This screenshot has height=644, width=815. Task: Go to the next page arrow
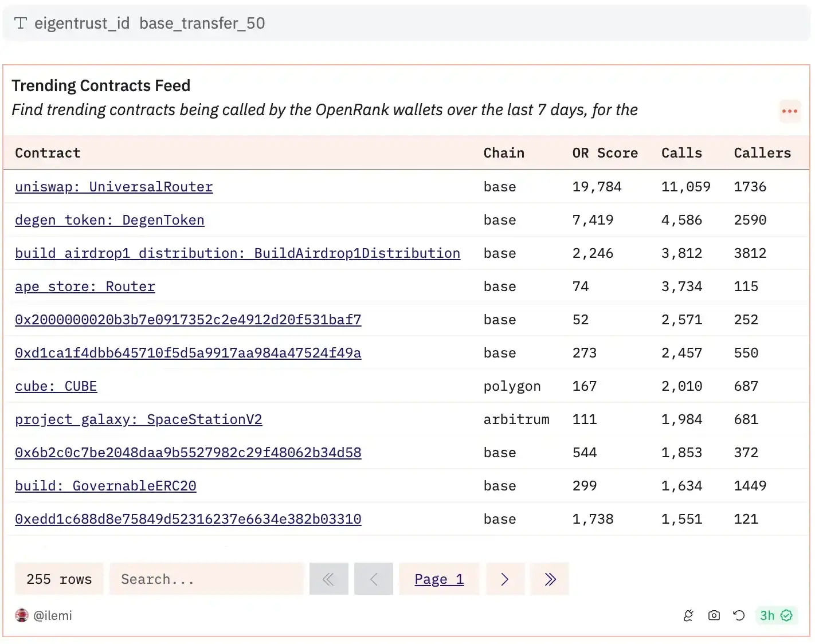tap(505, 579)
